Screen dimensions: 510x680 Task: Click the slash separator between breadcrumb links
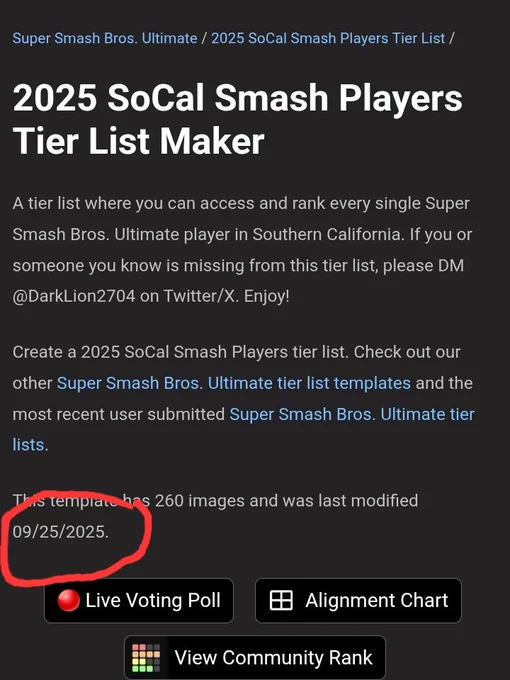click(x=204, y=38)
